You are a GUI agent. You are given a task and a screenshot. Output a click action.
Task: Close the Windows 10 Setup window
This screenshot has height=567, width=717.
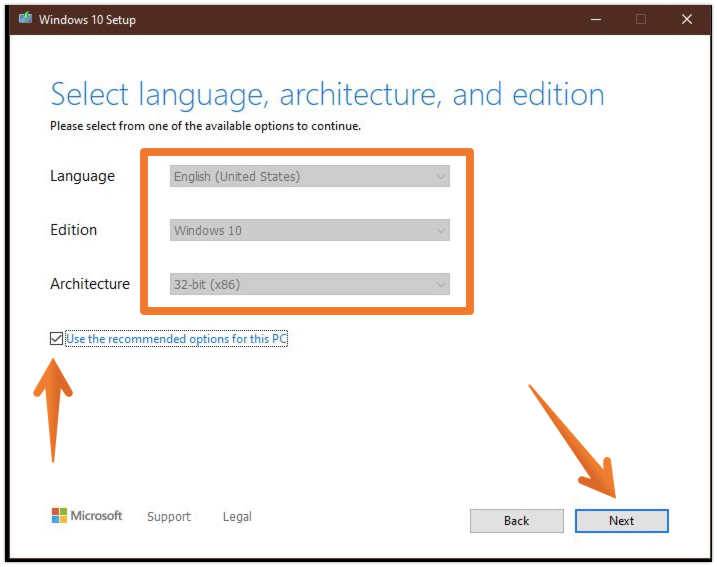pyautogui.click(x=687, y=19)
